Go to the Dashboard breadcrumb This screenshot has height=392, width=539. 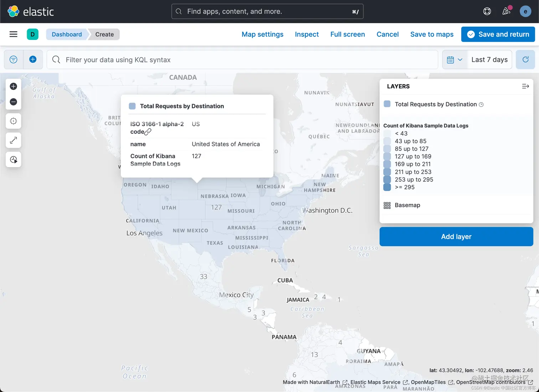(x=67, y=34)
